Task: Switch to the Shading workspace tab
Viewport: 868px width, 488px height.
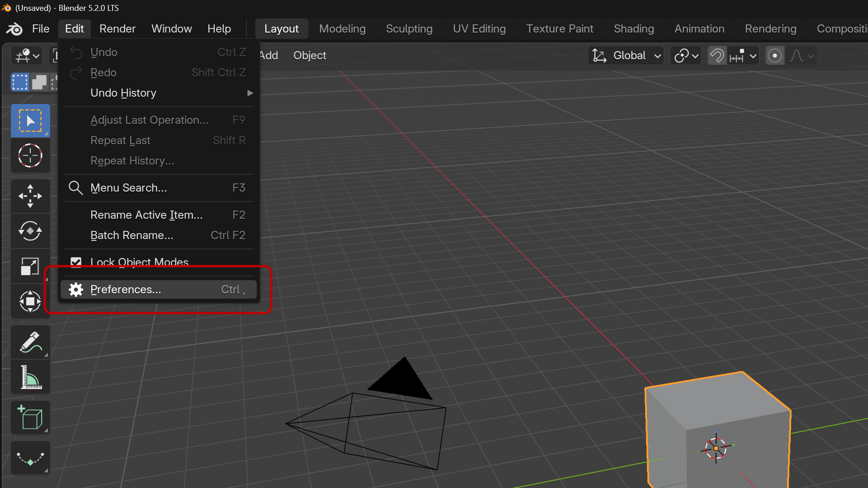Action: click(x=634, y=28)
